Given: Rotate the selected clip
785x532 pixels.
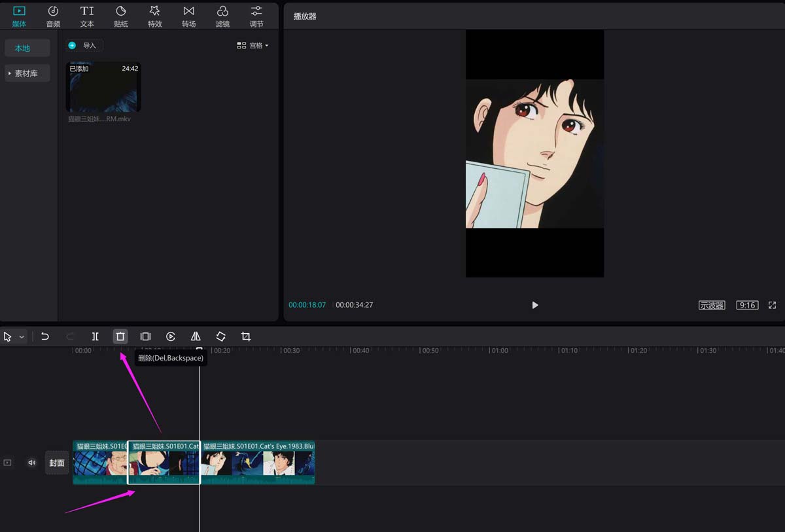Looking at the screenshot, I should click(x=220, y=336).
